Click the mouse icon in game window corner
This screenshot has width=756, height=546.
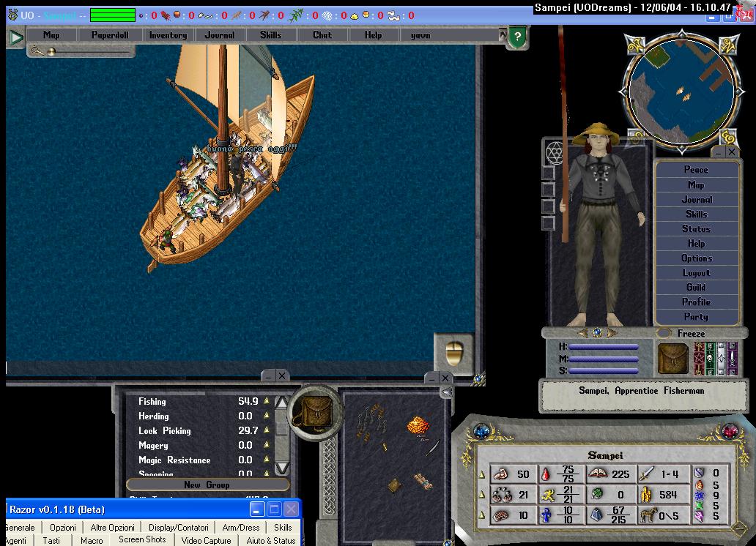(453, 354)
